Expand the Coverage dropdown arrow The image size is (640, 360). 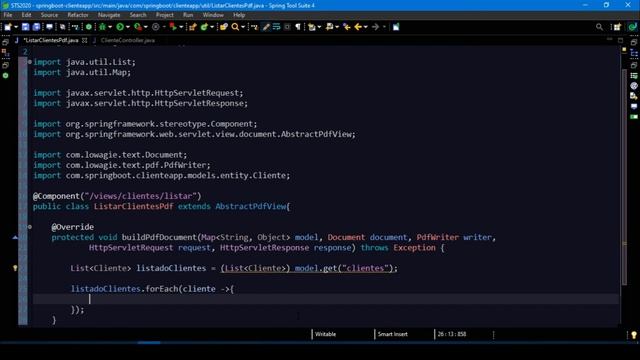146,27
